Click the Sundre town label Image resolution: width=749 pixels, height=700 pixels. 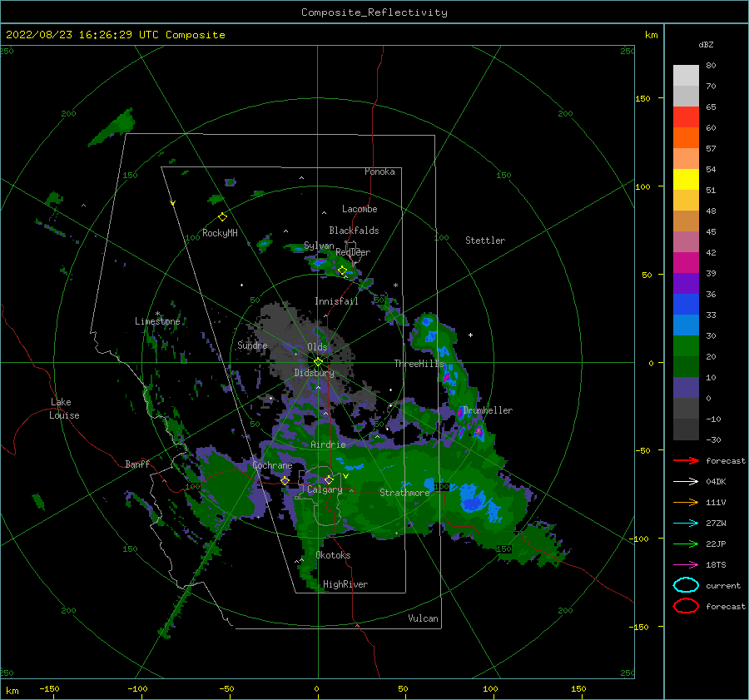click(x=252, y=345)
